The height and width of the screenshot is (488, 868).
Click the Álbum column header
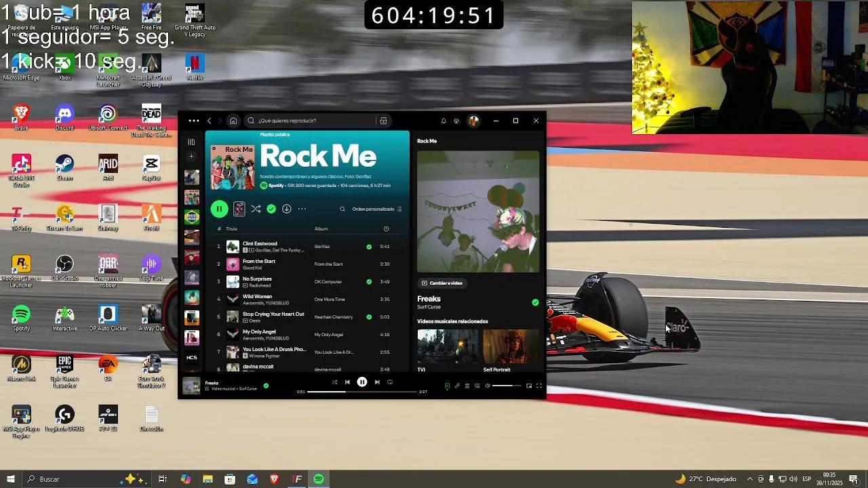[321, 229]
